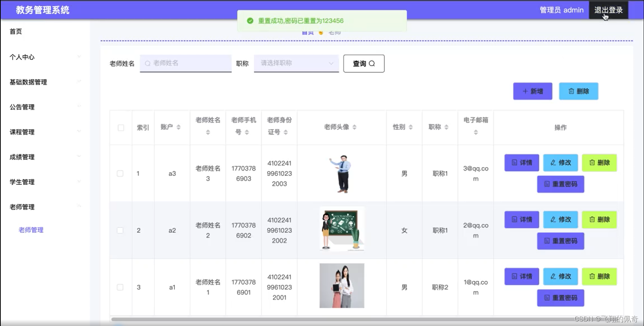Sort by 老师姓名 column arrows
644x326 pixels.
208,132
